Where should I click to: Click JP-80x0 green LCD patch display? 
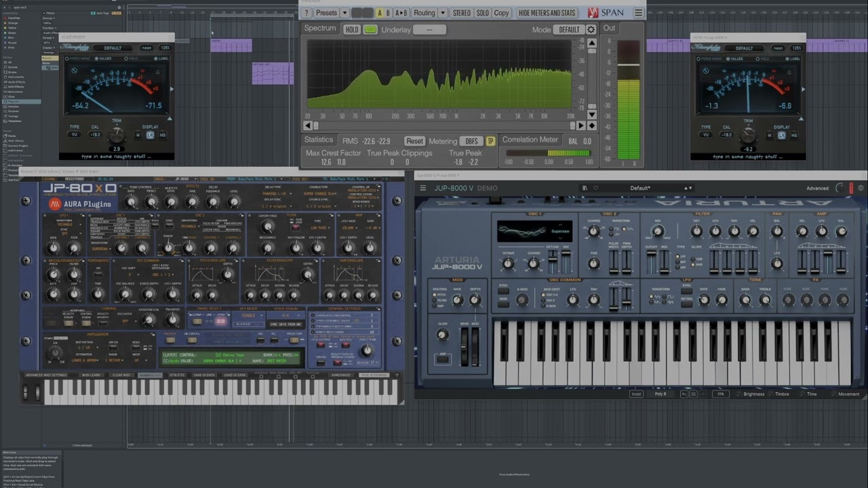(231, 358)
